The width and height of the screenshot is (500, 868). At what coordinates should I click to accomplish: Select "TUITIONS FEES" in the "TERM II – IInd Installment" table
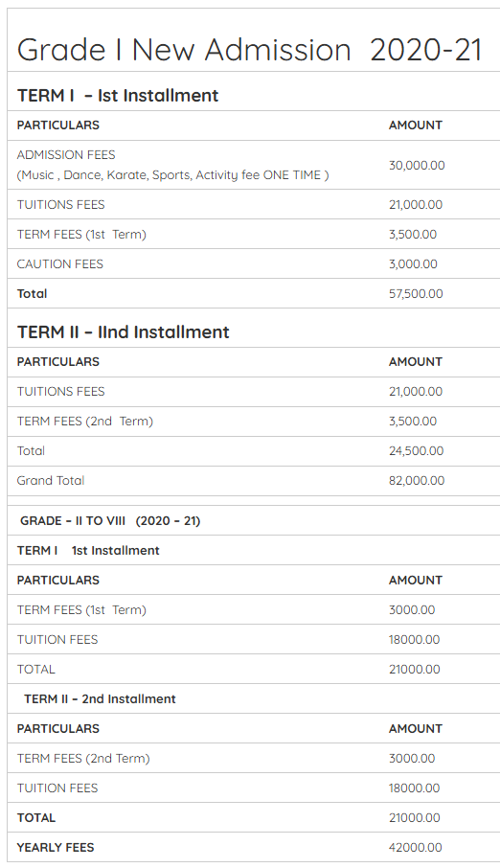pos(60,392)
